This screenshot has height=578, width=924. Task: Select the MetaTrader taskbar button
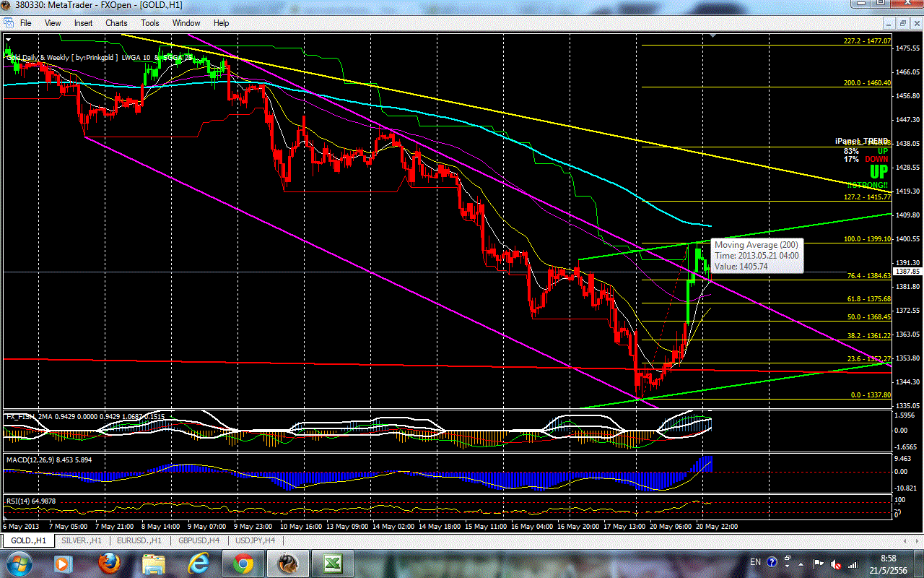pyautogui.click(x=288, y=563)
